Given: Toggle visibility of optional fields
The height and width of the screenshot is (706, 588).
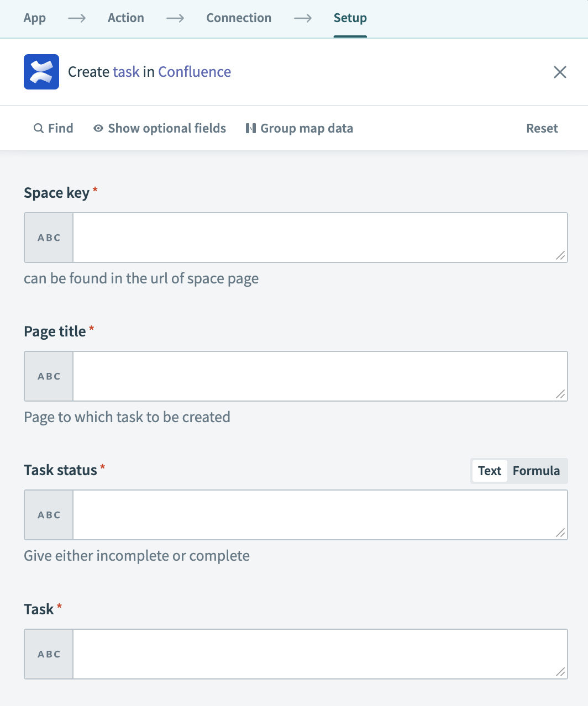Looking at the screenshot, I should tap(160, 128).
